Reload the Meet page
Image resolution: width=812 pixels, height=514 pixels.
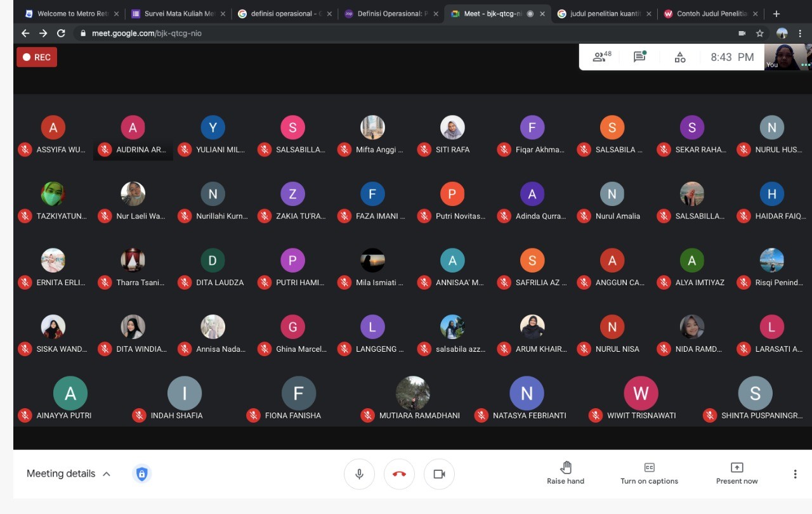pyautogui.click(x=61, y=33)
